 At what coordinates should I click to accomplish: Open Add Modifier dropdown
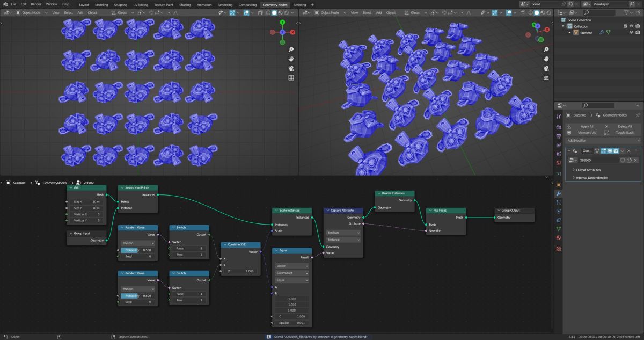tap(604, 140)
